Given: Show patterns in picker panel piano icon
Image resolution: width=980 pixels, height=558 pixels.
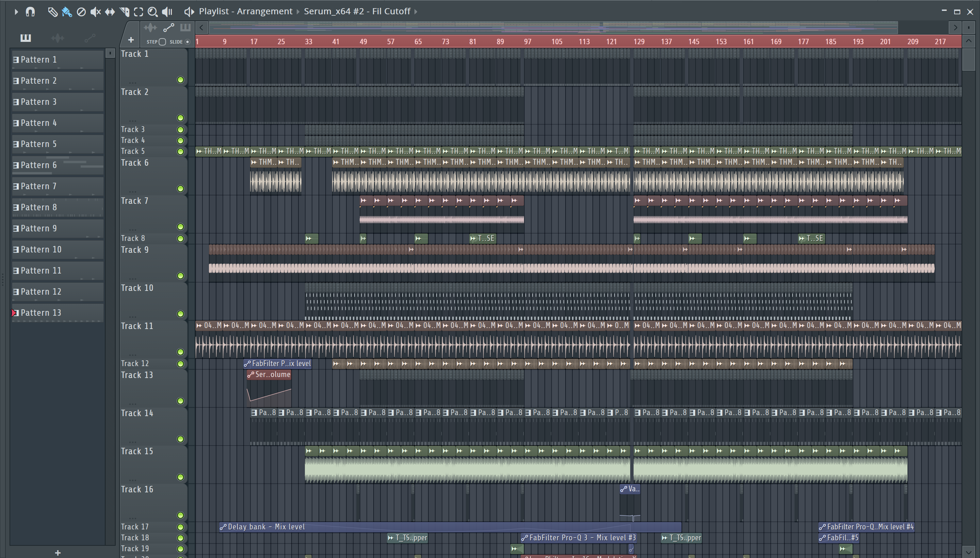Looking at the screenshot, I should pos(26,37).
